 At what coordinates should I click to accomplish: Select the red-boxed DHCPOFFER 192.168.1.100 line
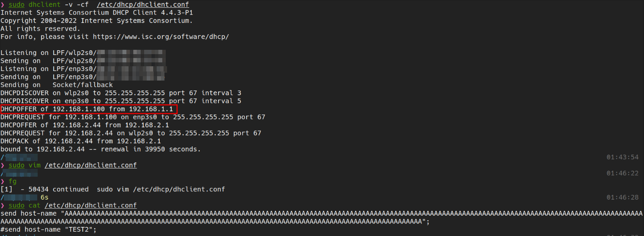tap(87, 109)
